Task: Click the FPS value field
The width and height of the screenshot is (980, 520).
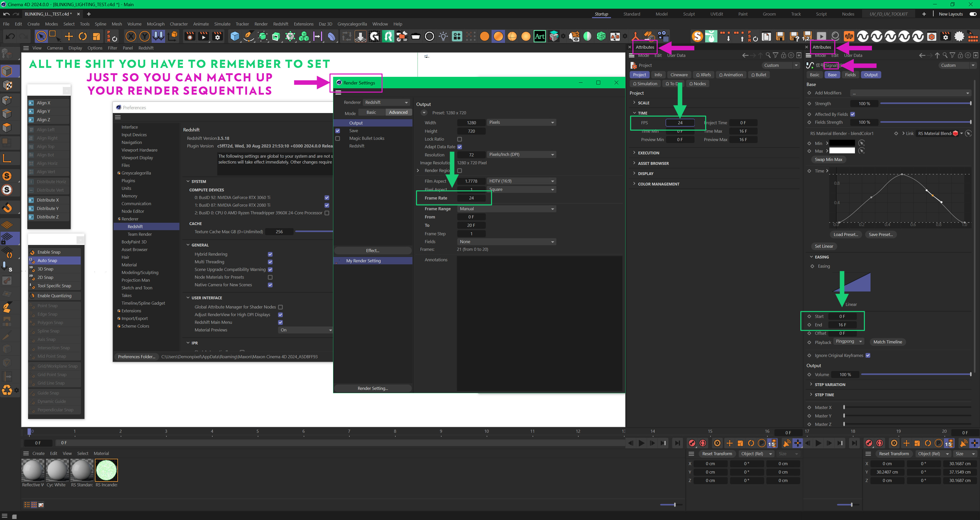Action: tap(680, 122)
